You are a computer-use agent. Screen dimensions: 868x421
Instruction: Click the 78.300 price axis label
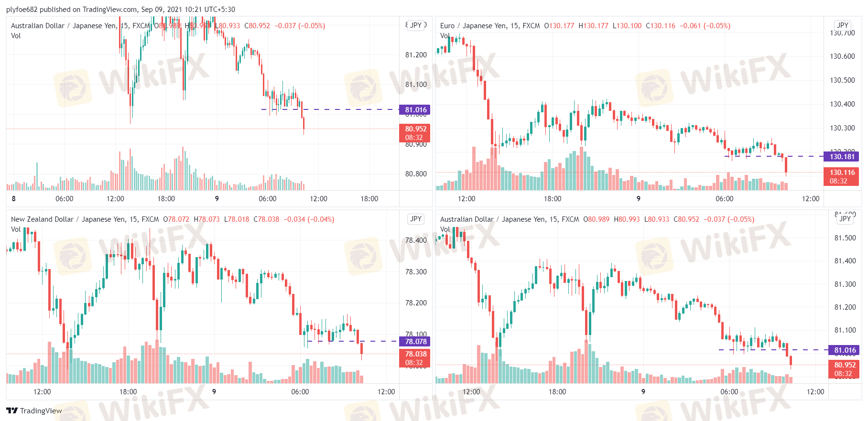point(416,271)
